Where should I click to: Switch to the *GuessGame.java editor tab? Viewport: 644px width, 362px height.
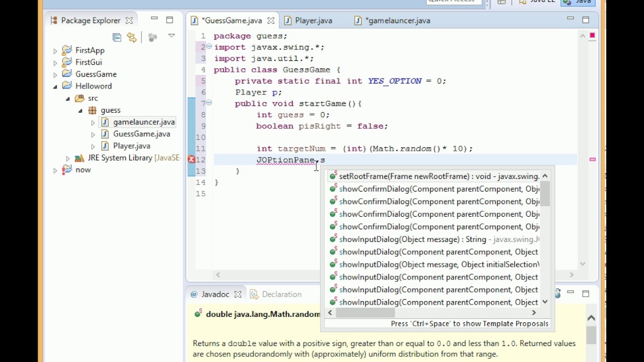pyautogui.click(x=231, y=21)
